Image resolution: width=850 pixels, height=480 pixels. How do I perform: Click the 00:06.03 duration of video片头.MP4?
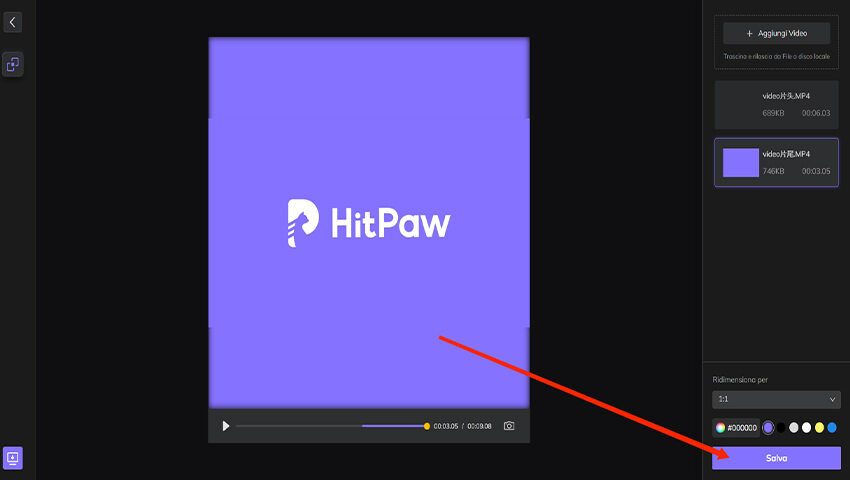816,113
